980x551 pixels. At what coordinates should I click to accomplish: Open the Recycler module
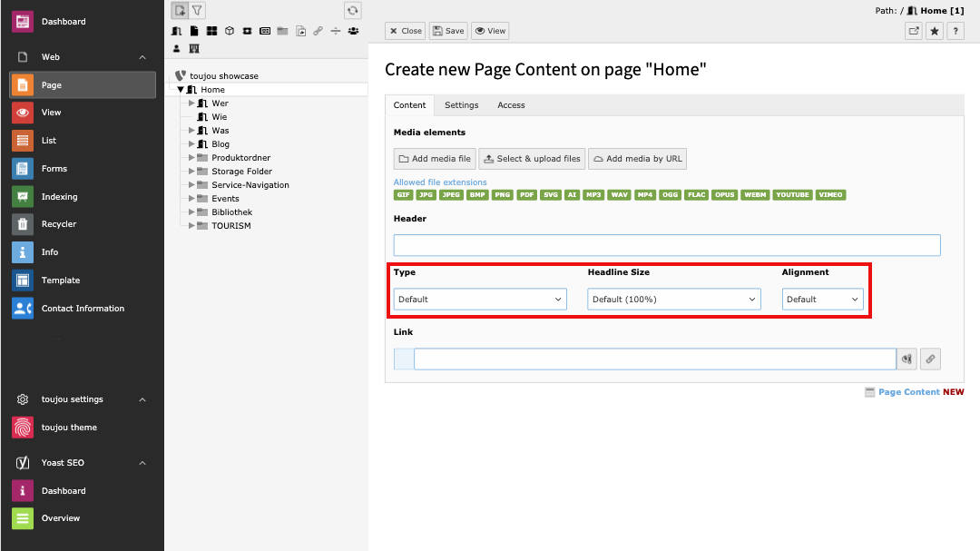click(59, 224)
